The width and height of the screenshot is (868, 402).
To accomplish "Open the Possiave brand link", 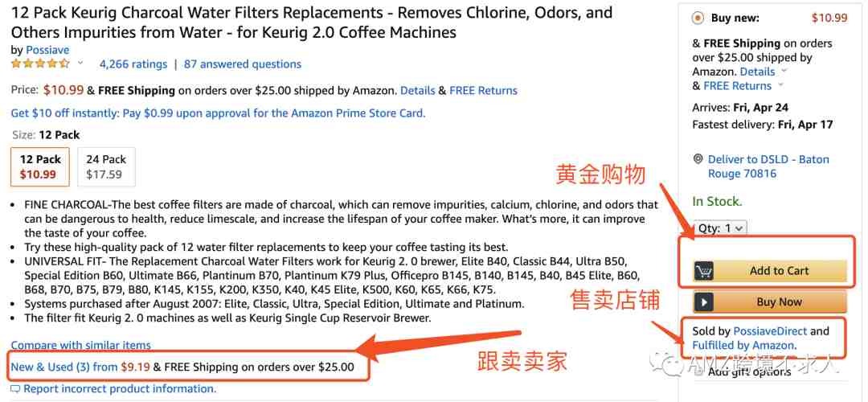I will tap(47, 50).
